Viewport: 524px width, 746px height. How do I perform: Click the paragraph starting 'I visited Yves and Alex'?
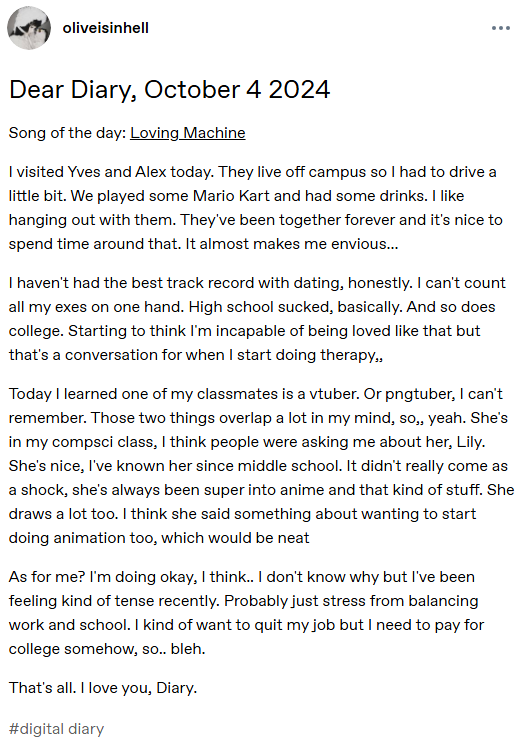pyautogui.click(x=256, y=208)
